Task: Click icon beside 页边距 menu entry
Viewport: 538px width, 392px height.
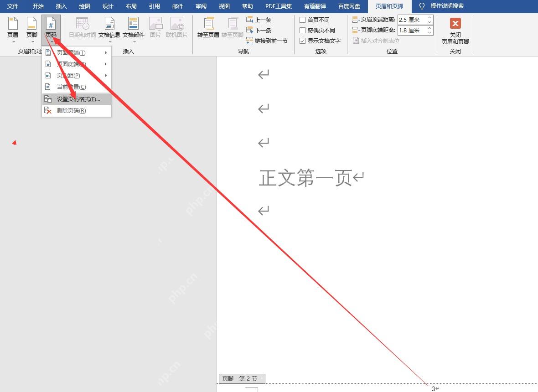Action: [x=48, y=75]
